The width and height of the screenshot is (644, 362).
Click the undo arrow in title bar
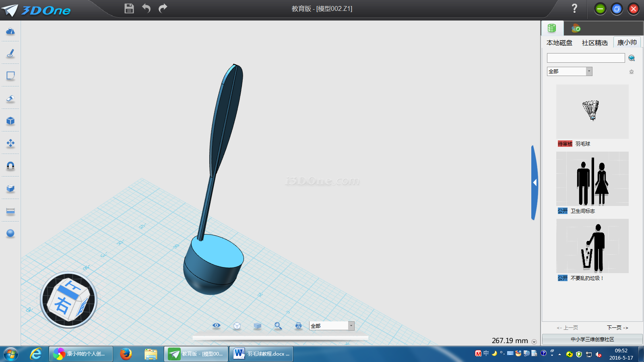tap(146, 8)
